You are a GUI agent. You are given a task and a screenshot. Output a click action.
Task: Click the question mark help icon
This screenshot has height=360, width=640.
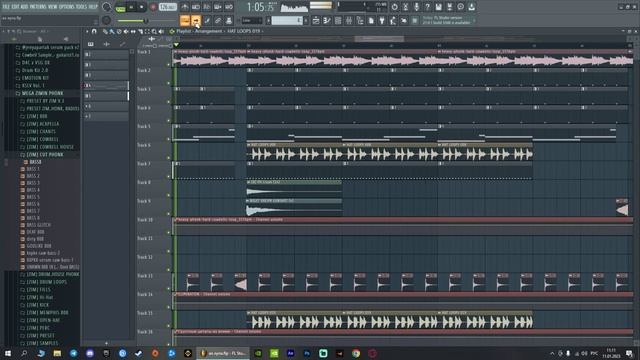click(x=427, y=7)
